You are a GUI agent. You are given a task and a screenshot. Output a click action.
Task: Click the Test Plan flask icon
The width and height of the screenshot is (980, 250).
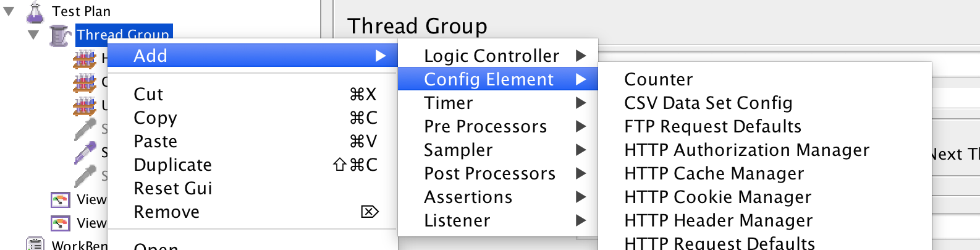[35, 12]
